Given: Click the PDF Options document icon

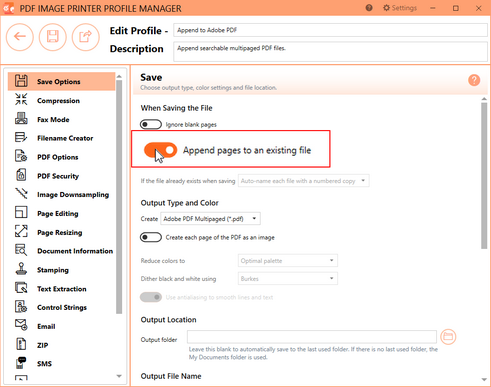Looking at the screenshot, I should [x=21, y=156].
